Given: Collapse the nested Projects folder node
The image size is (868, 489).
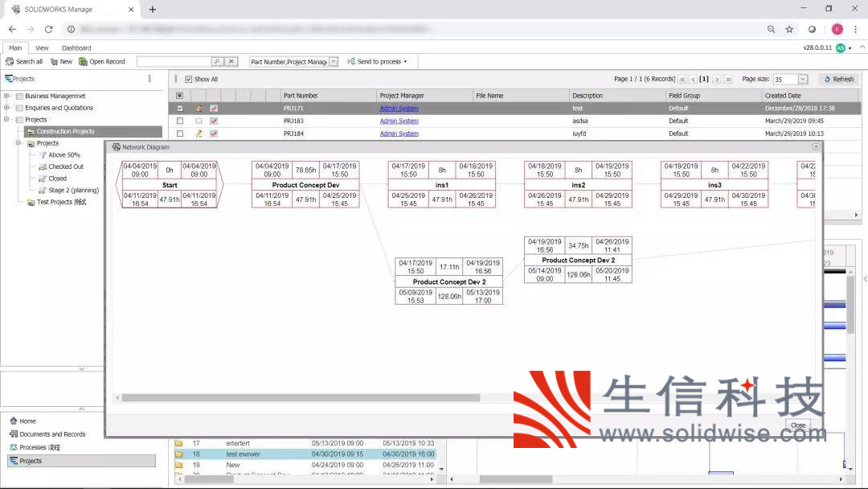Looking at the screenshot, I should [18, 143].
